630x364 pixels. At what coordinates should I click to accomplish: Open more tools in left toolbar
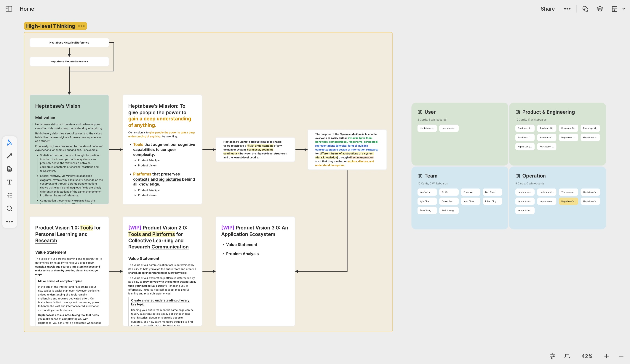point(9,222)
